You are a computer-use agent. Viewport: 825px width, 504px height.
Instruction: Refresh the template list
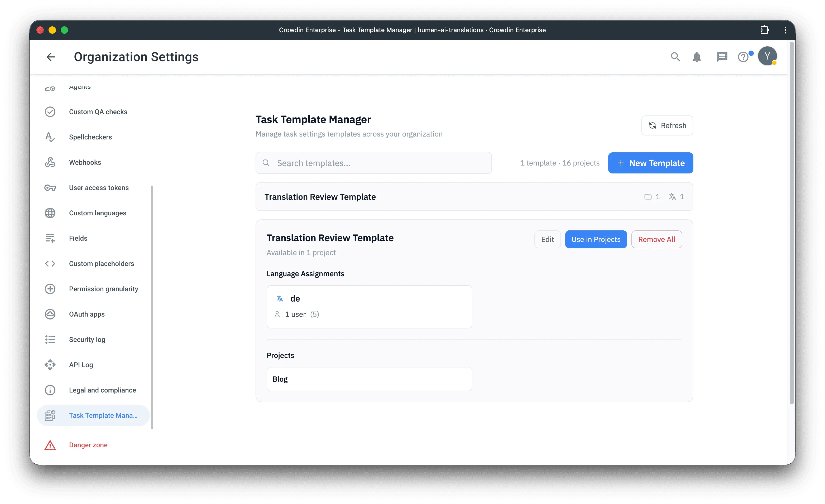(x=667, y=125)
